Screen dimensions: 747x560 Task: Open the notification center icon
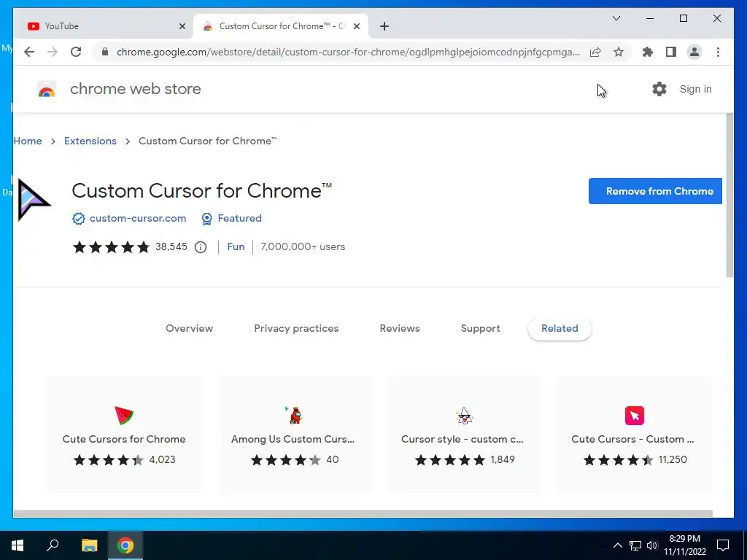(723, 545)
